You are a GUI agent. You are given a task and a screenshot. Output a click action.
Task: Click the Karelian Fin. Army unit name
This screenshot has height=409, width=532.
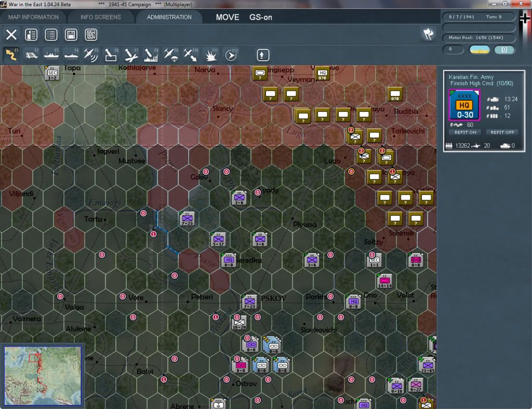[471, 77]
